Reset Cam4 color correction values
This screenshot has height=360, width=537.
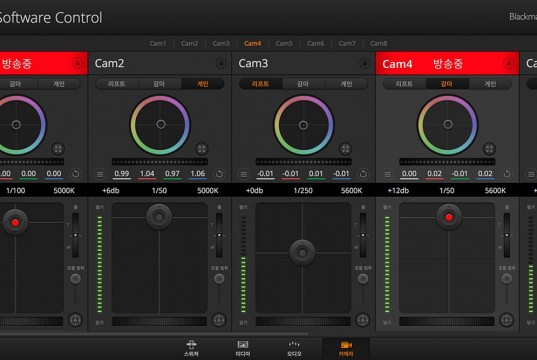pyautogui.click(x=507, y=174)
